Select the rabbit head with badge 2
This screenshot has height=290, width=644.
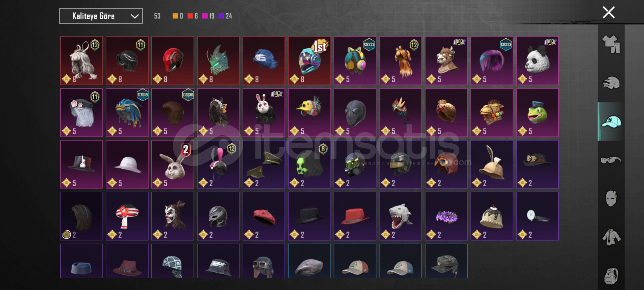(x=173, y=164)
